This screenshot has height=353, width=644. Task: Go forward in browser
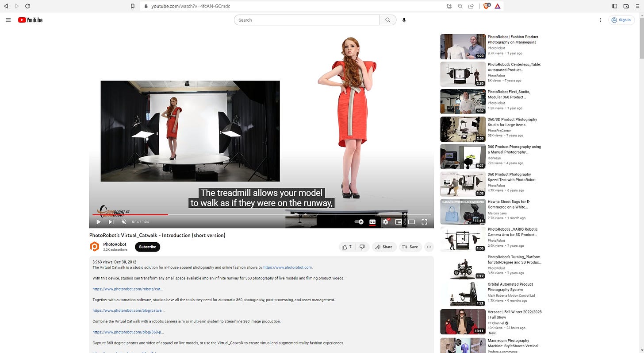[x=17, y=6]
